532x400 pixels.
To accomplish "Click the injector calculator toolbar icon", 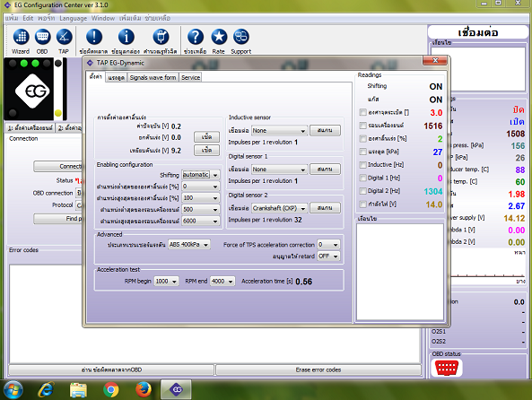I will (161, 37).
